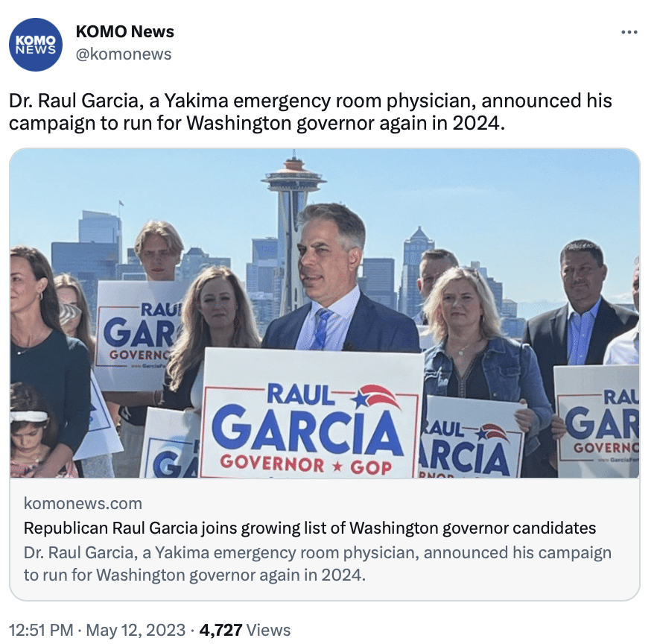Open the komonews.com domain label on card
Viewport: 657px width, 644px height.
click(83, 503)
